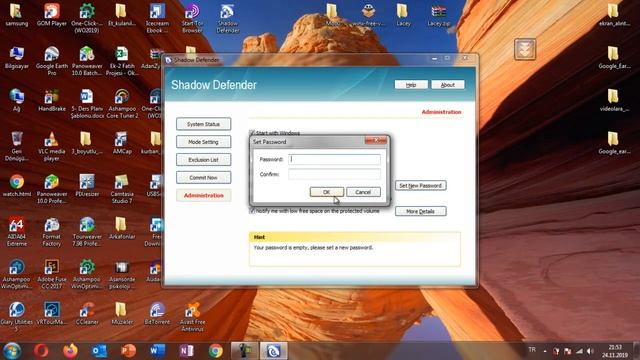
Task: Focus the Password input field
Action: tap(334, 159)
